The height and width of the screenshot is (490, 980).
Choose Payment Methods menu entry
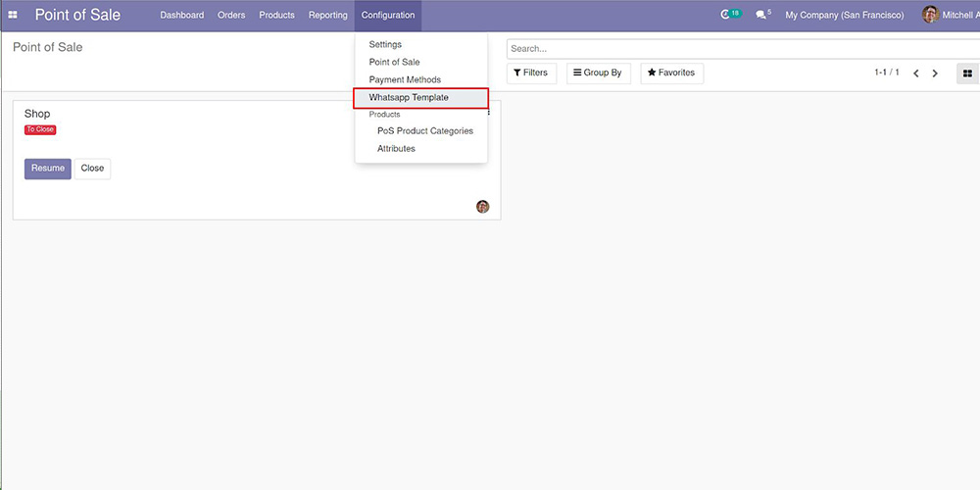(x=405, y=80)
